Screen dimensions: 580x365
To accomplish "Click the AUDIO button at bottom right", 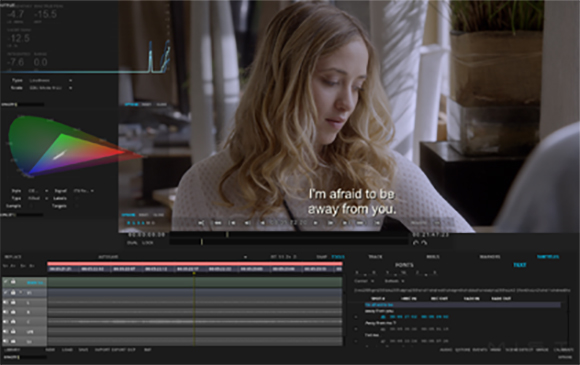I will pos(446,349).
